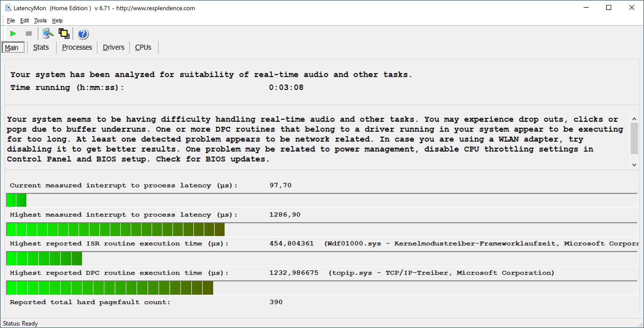Switch to the Stats tab
This screenshot has height=328, width=644.
coord(41,47)
